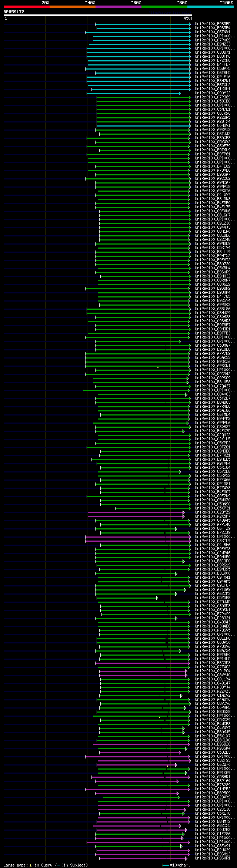
Task: Click the purple ~60% identity legend segment
Action: [118, 6]
